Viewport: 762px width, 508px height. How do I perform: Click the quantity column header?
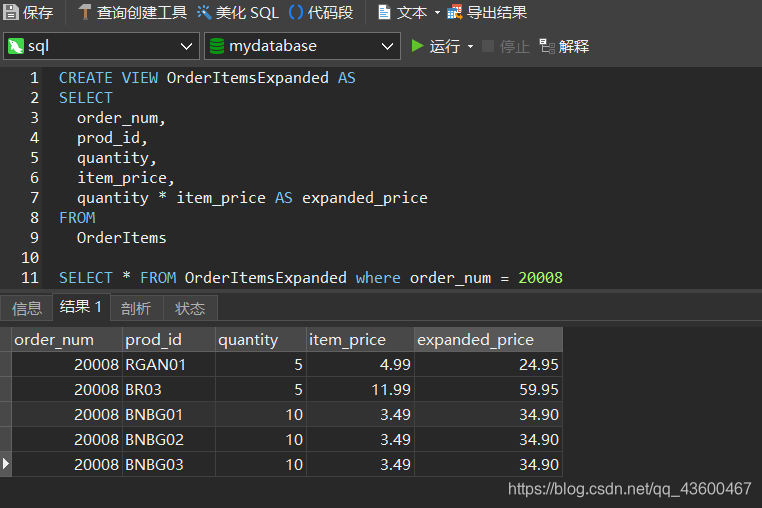point(261,339)
